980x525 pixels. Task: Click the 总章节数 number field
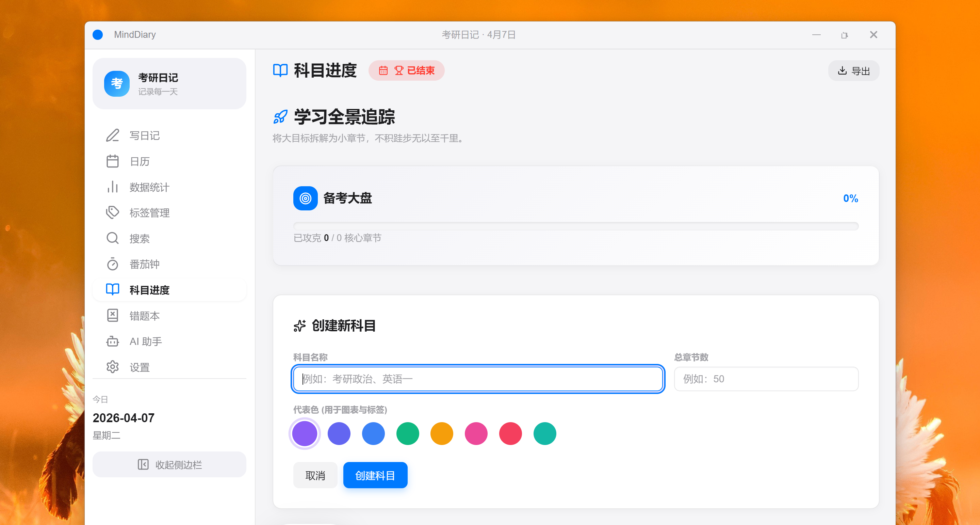[x=765, y=379]
